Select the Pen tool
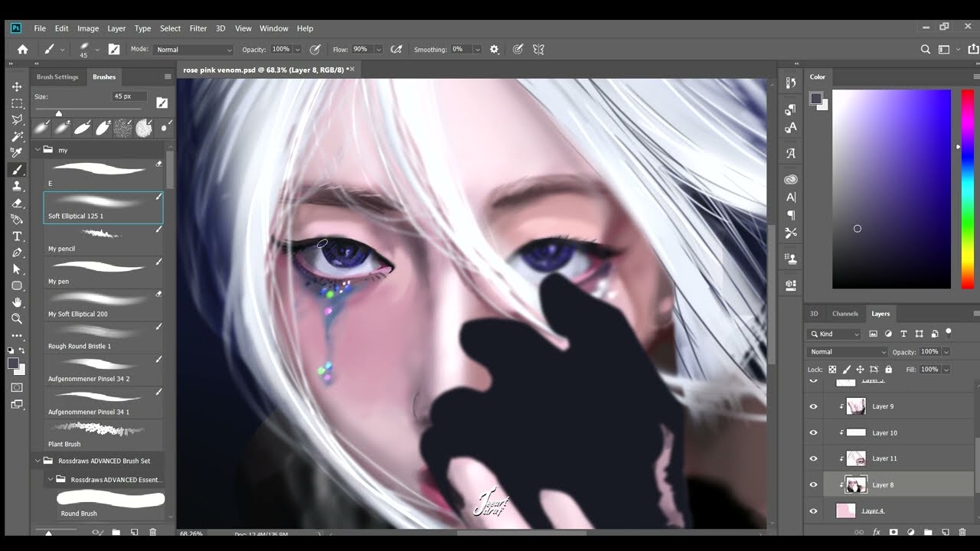The image size is (980, 551). click(x=17, y=253)
